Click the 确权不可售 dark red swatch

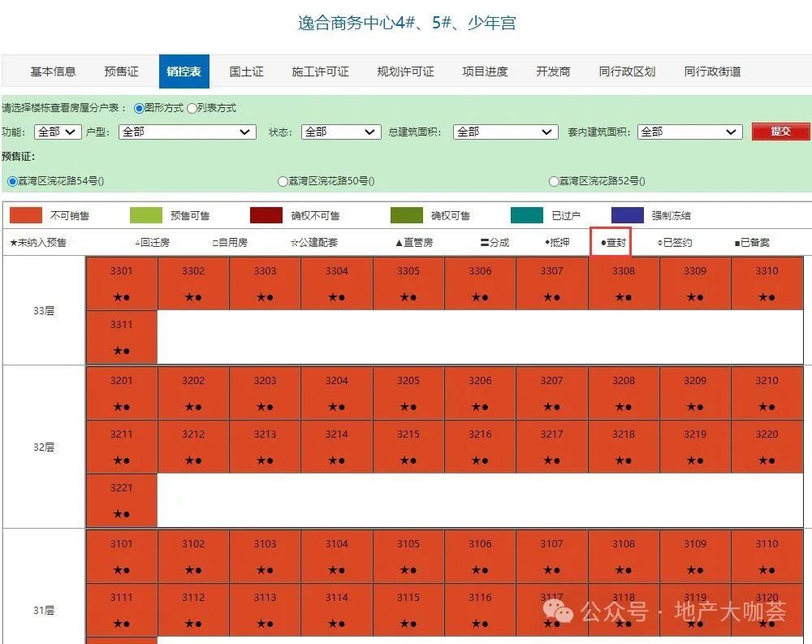coord(266,215)
